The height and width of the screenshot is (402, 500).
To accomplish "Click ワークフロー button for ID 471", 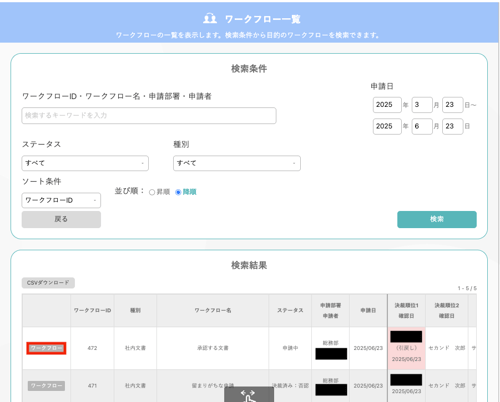I will (46, 386).
